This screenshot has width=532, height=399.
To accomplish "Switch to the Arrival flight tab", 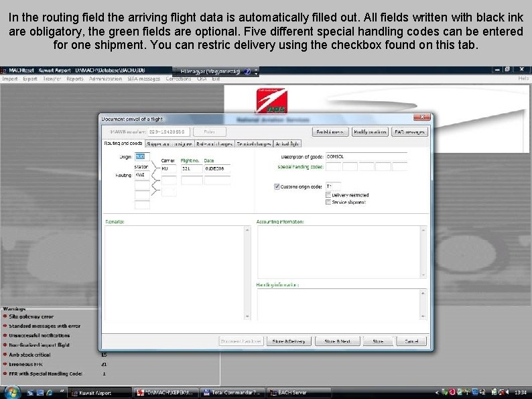I will click(x=287, y=144).
